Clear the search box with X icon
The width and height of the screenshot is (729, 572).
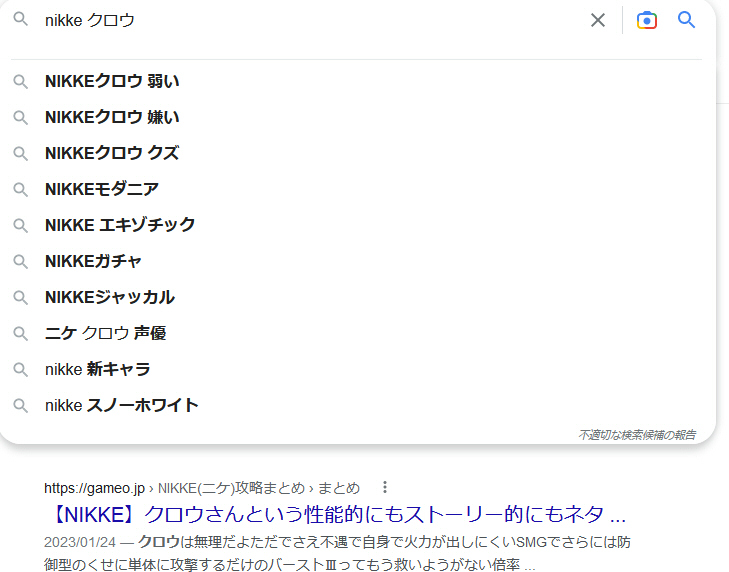tap(598, 20)
